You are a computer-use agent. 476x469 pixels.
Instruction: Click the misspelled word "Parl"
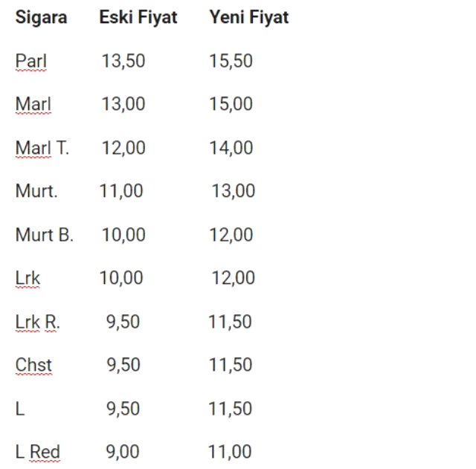[31, 61]
